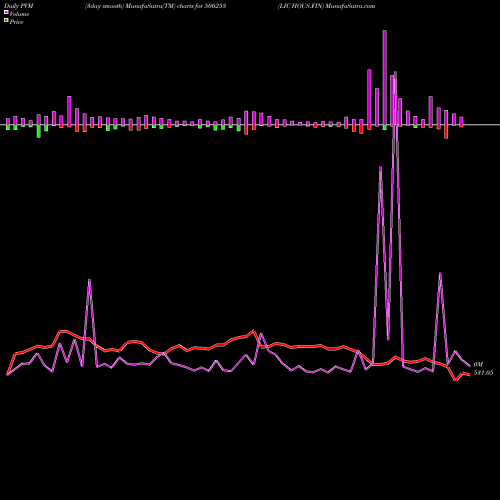Click the LIC HOUS.FIN MunafaSutra.com label
Viewport: 500px width, 500px height.
coord(327,6)
